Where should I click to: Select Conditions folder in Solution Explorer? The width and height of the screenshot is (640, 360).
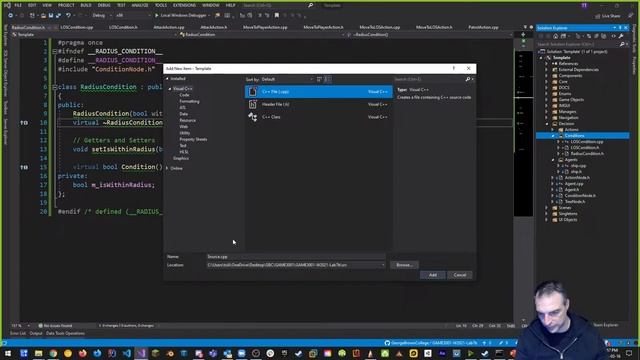(x=575, y=136)
